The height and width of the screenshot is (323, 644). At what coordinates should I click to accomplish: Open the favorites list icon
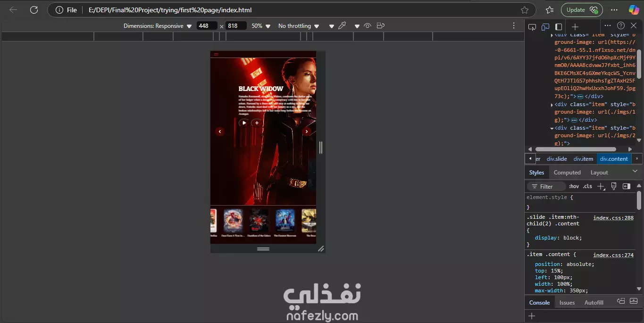(x=550, y=10)
